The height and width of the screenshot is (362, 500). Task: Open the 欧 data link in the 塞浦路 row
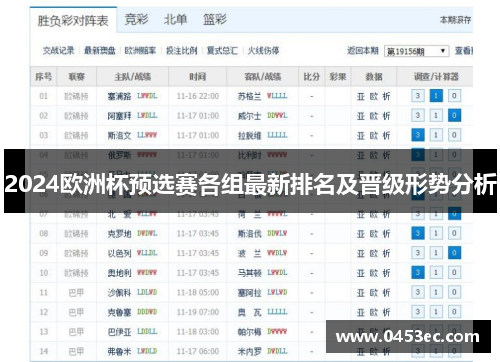pos(374,97)
